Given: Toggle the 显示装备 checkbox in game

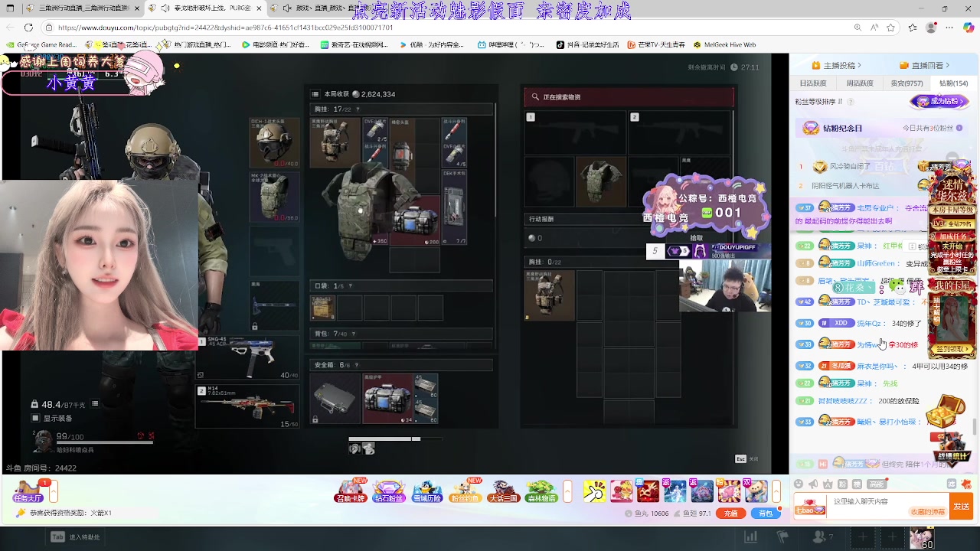Looking at the screenshot, I should point(35,418).
